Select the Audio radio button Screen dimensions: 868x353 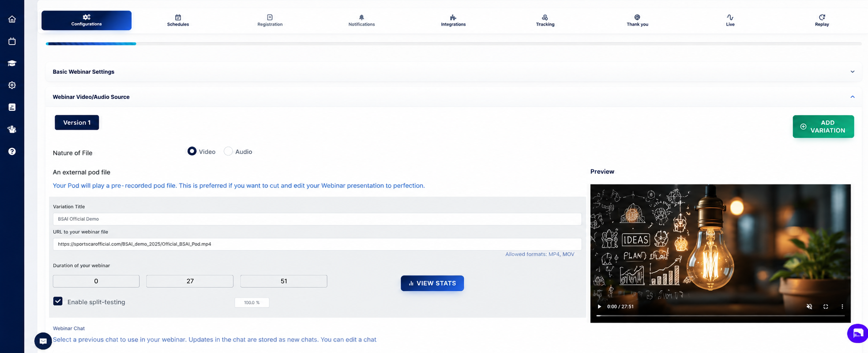coord(228,151)
